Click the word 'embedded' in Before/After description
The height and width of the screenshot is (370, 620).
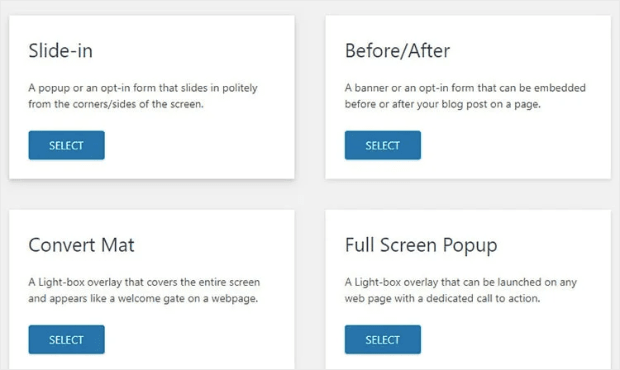[560, 88]
